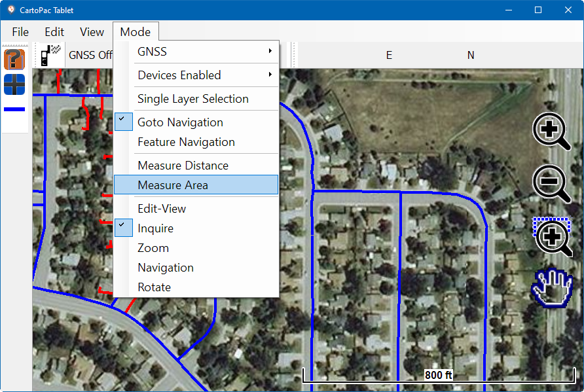The height and width of the screenshot is (392, 584).
Task: Click the orange question mark icon
Action: pos(14,59)
